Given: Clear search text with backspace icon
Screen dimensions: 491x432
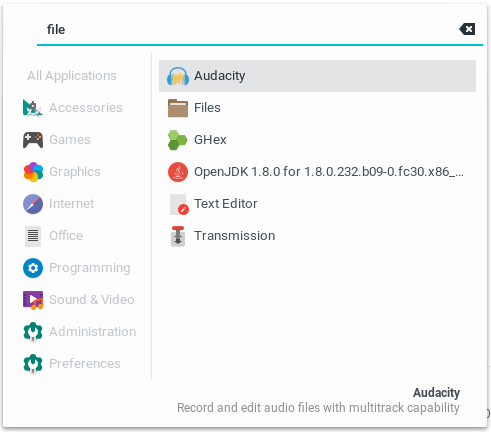Looking at the screenshot, I should [x=467, y=29].
